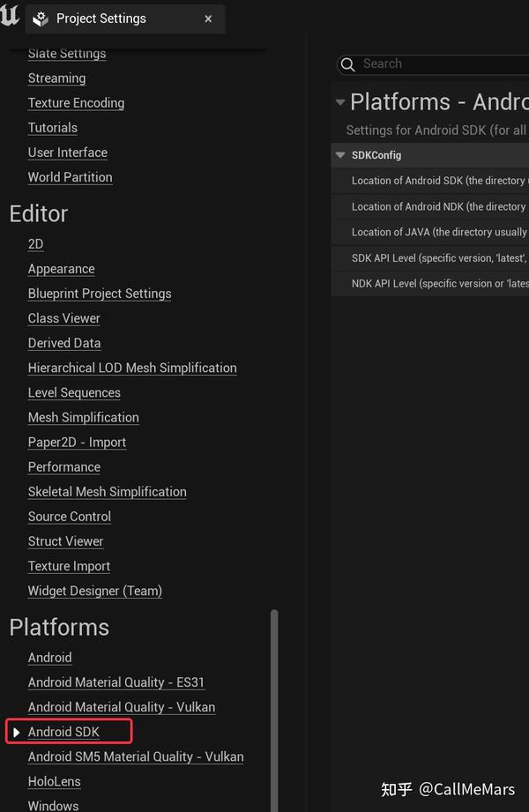Screen dimensions: 529x812
Task: Select the Project Settings tab
Action: 101,19
